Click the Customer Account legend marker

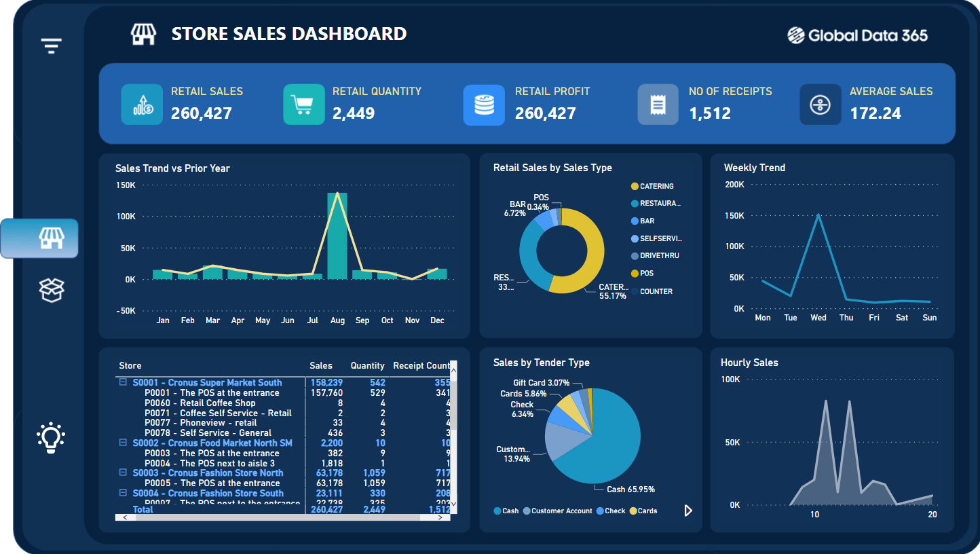tap(527, 511)
